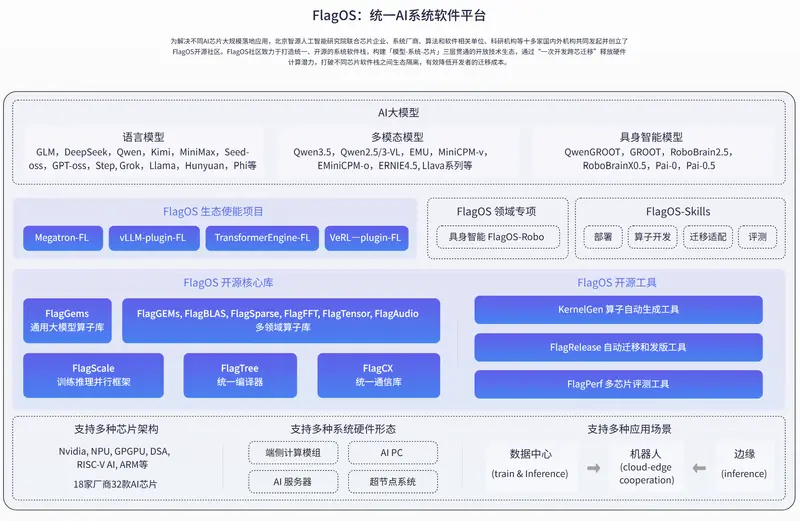This screenshot has width=800, height=521.
Task: Select the AI PC box
Action: pos(392,453)
